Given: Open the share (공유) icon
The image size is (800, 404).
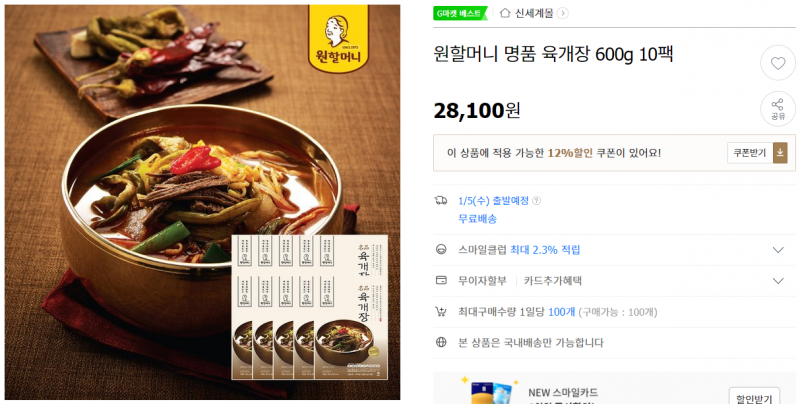Looking at the screenshot, I should 778,109.
